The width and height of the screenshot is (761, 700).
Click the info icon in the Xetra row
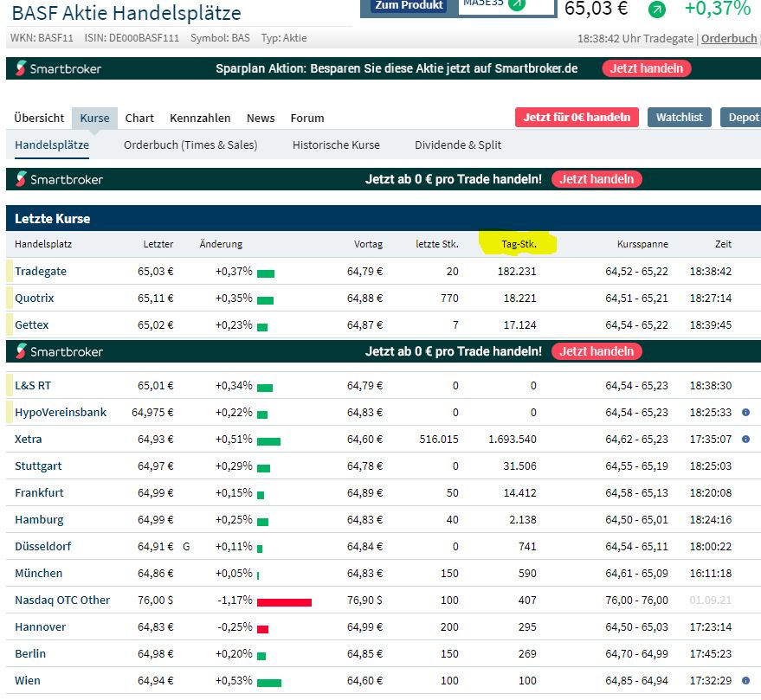click(745, 440)
